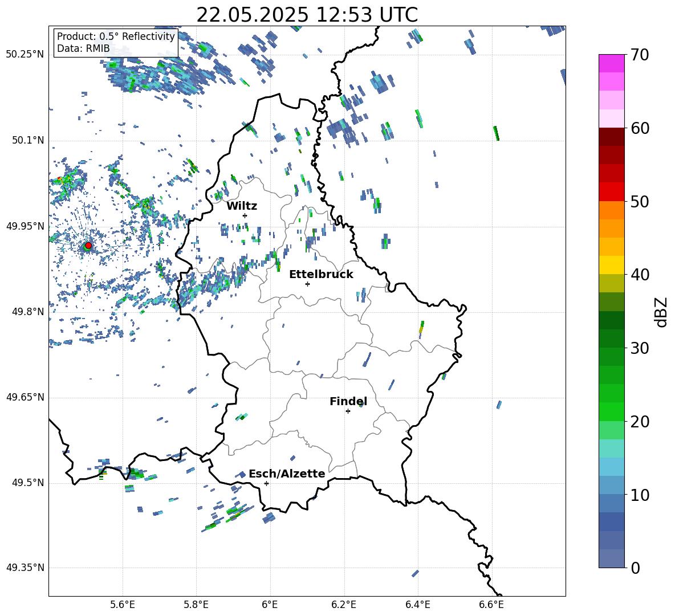This screenshot has width=675, height=616.
Task: Click the 70 colorbar tick label
Action: tap(640, 55)
